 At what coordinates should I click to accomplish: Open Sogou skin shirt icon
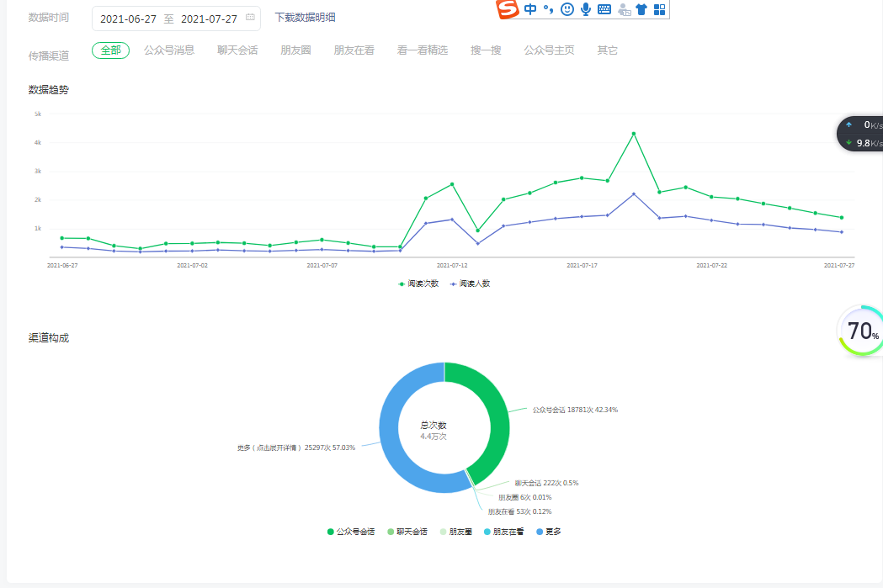pos(641,9)
